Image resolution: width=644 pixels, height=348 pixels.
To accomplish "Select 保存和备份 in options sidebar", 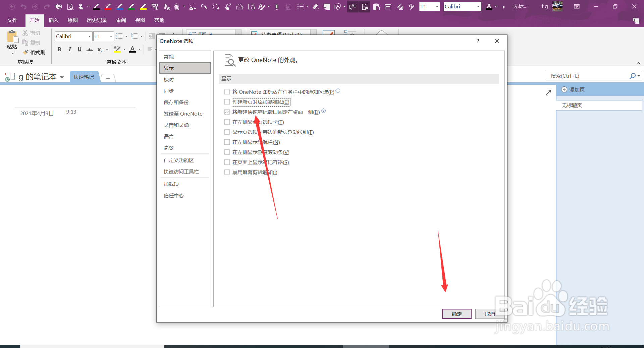I will (x=185, y=102).
